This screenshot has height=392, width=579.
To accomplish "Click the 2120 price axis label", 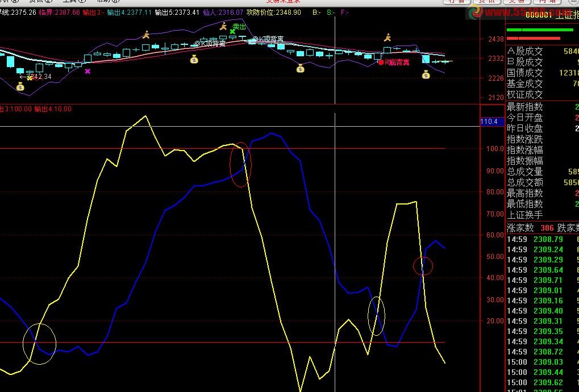I will tap(496, 98).
